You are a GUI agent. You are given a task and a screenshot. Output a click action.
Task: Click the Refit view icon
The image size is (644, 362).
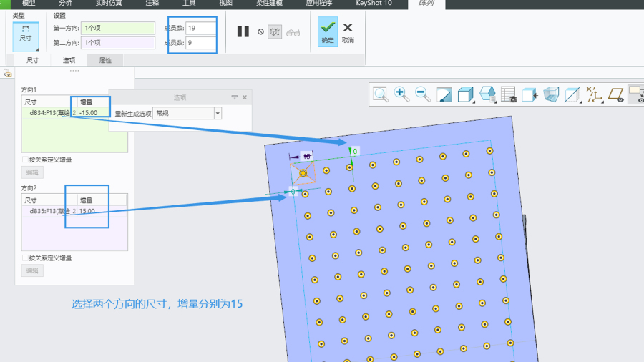[381, 94]
